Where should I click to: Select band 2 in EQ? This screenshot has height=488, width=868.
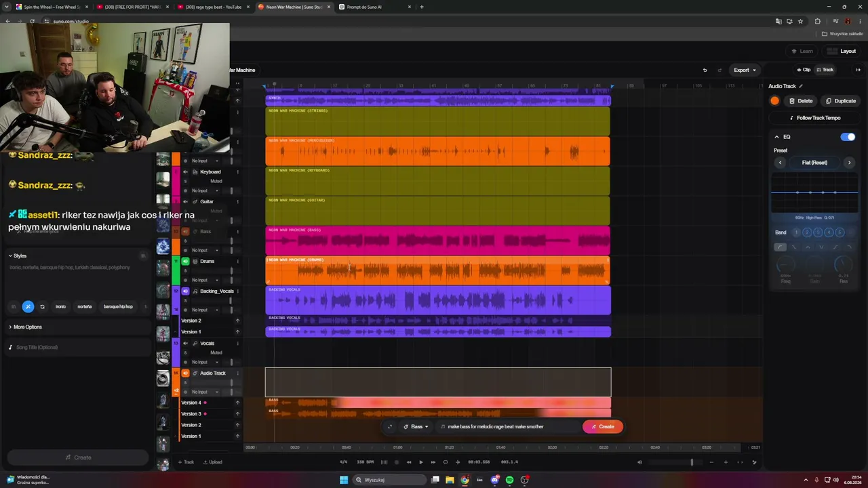point(807,232)
